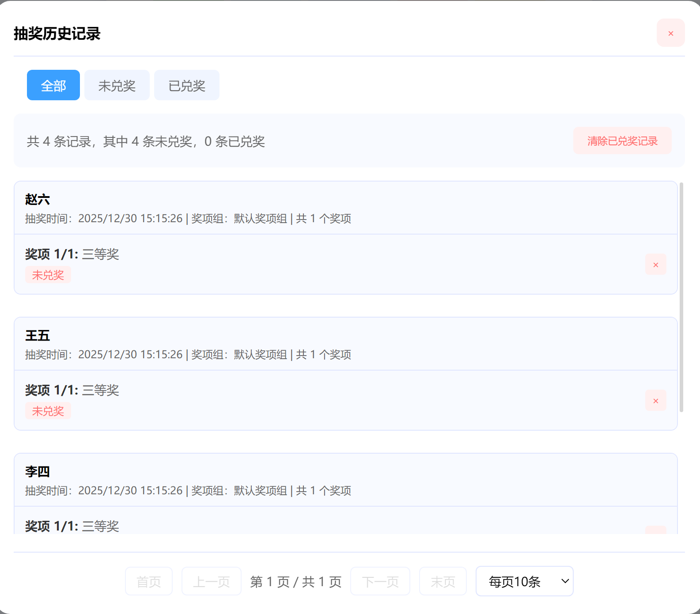This screenshot has width=700, height=614.
Task: Delete 李四's prize record with the × icon
Action: coord(655,530)
